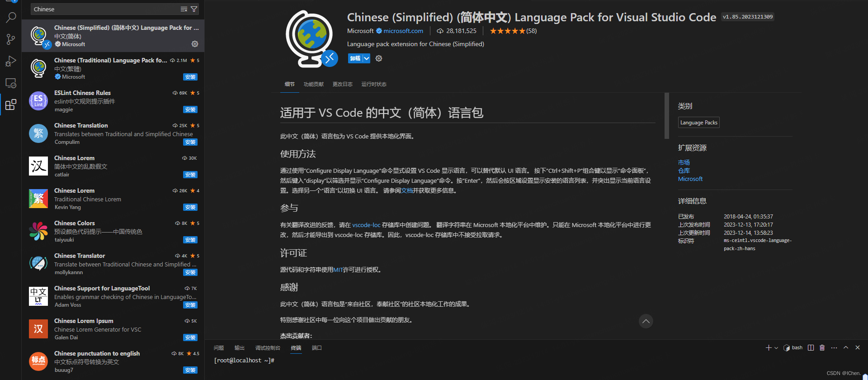Open terminal panel more actions ellipsis
This screenshot has width=868, height=380.
pos(834,347)
